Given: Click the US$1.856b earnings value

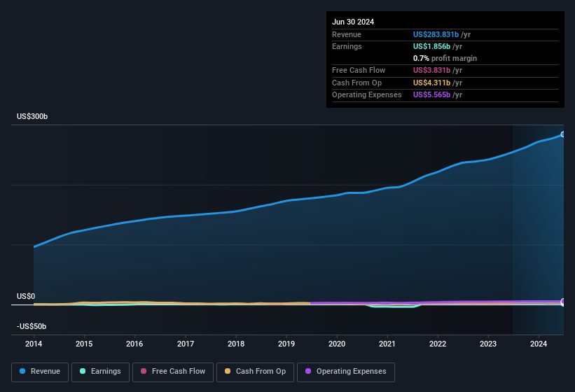Looking at the screenshot, I should click(x=431, y=46).
